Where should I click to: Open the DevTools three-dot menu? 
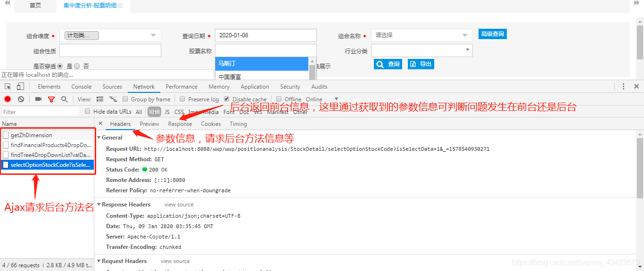[x=623, y=87]
